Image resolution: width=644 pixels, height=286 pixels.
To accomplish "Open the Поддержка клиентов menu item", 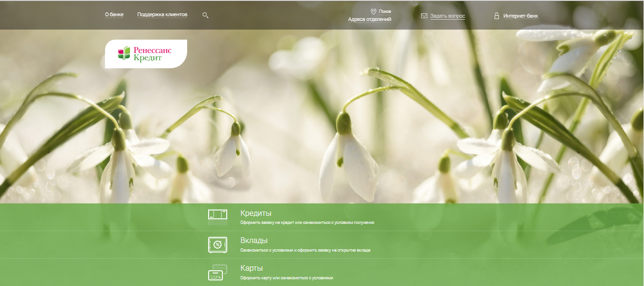I will [x=162, y=15].
